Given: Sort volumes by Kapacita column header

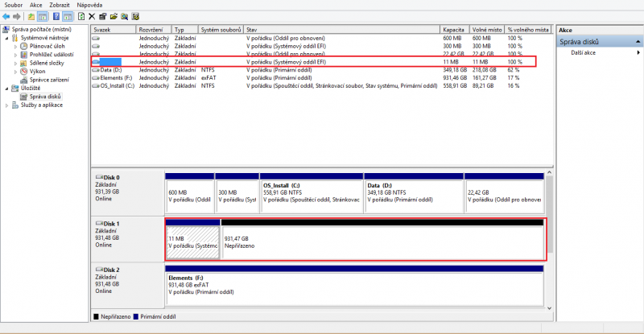Looking at the screenshot, I should pos(454,30).
